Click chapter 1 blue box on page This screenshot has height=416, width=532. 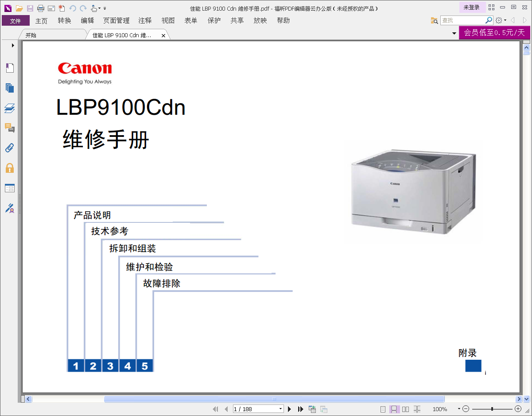76,365
